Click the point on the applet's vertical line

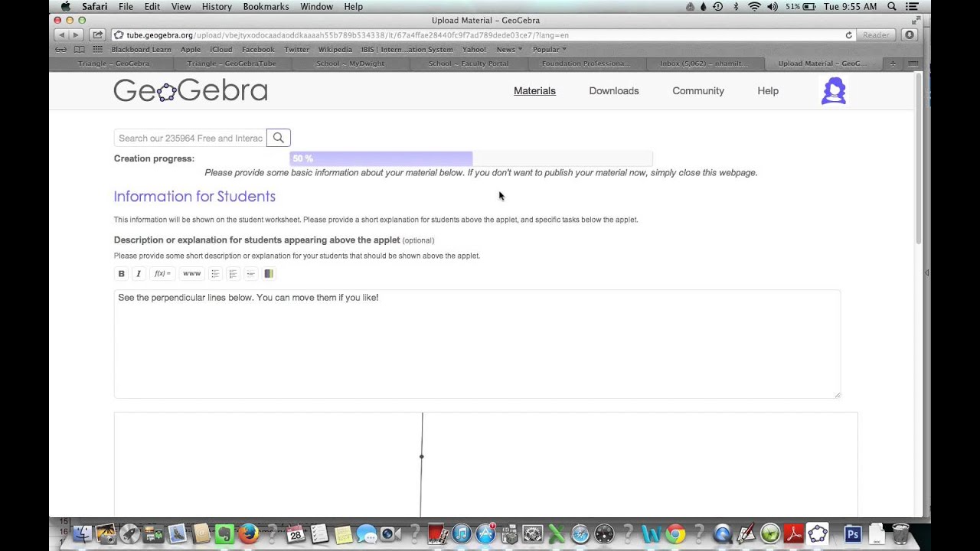click(x=421, y=457)
